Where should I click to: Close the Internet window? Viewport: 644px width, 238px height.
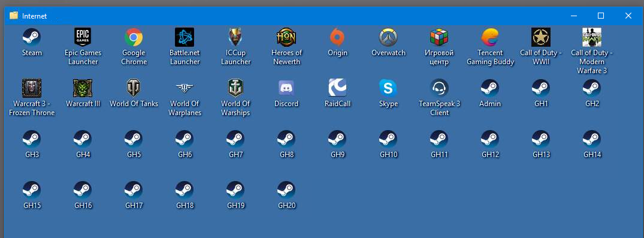click(628, 16)
